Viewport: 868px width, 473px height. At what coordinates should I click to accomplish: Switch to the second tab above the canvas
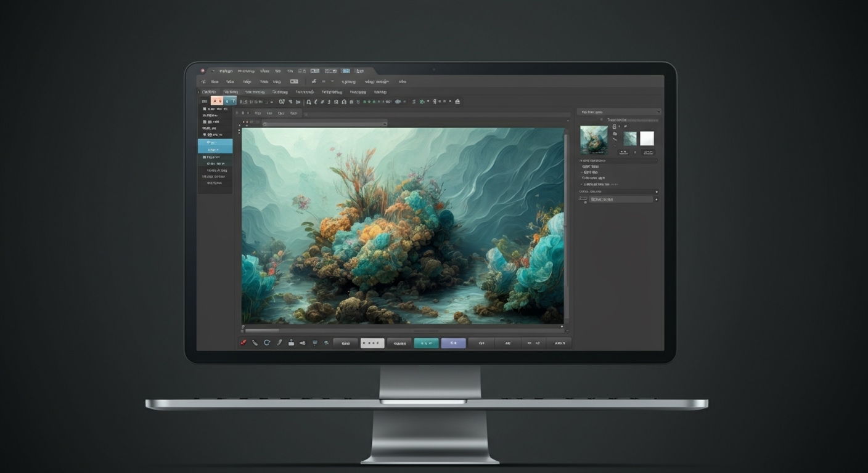click(269, 113)
